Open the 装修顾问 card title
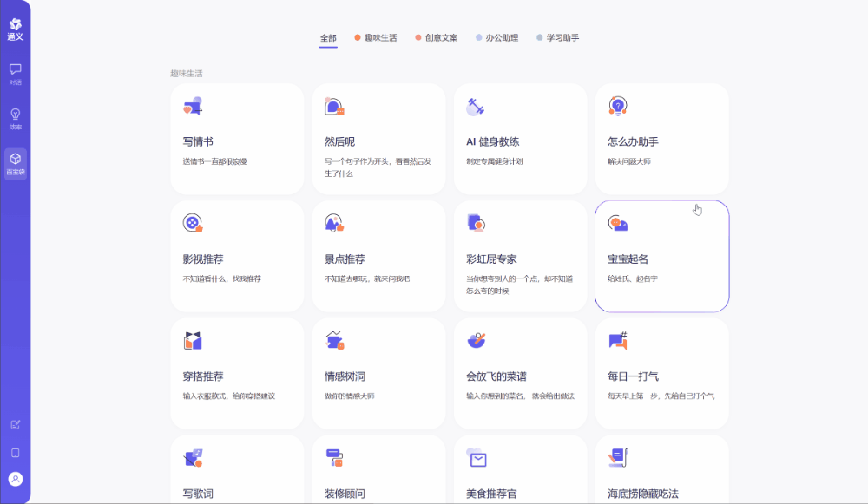The width and height of the screenshot is (868, 504). pyautogui.click(x=345, y=494)
